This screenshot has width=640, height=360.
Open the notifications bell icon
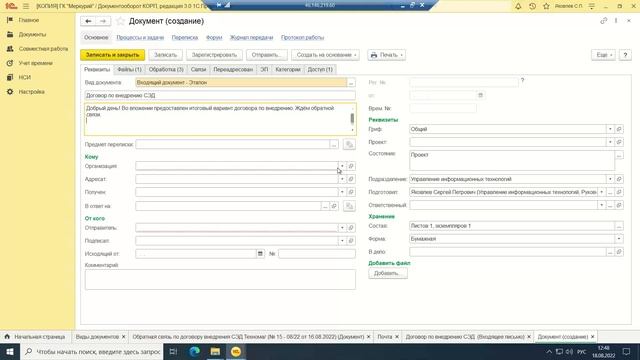pyautogui.click(x=518, y=6)
